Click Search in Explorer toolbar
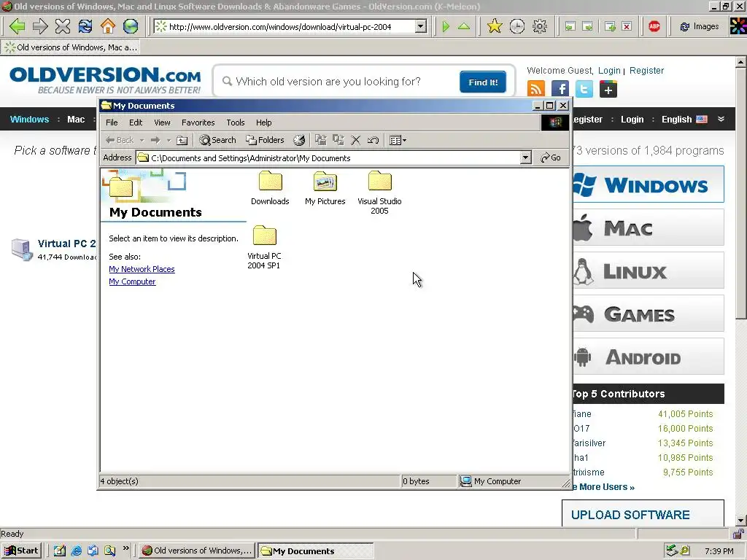The height and width of the screenshot is (560, 747). pos(217,140)
